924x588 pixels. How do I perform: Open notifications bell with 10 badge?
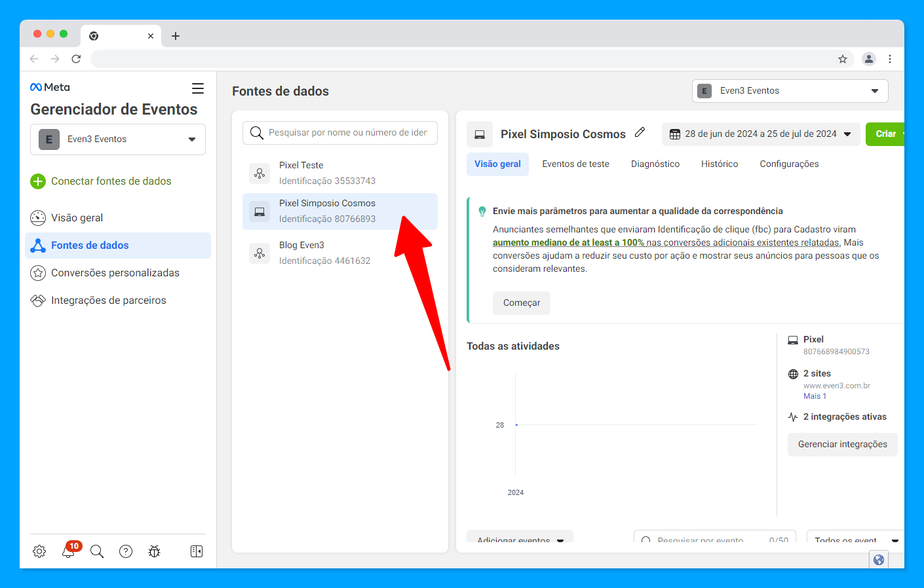click(69, 551)
